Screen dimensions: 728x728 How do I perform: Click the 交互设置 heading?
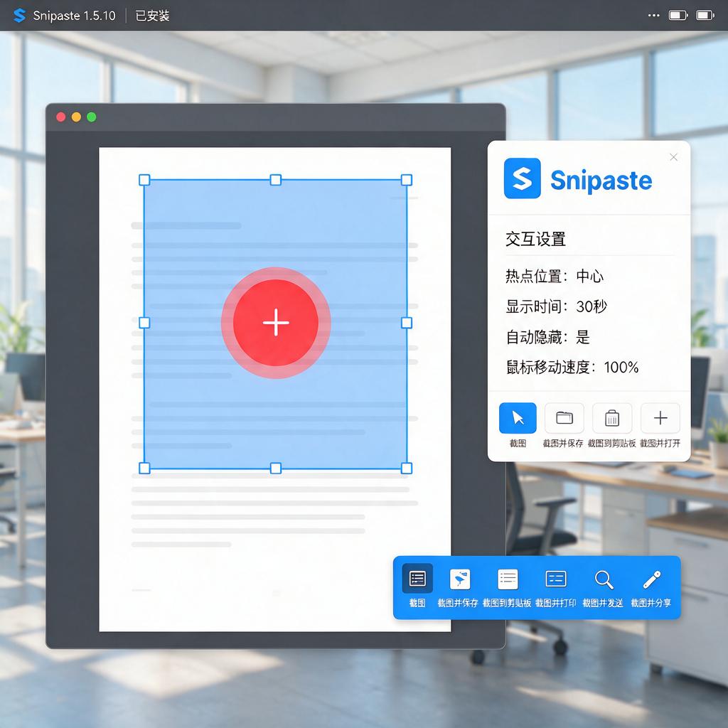[x=535, y=239]
